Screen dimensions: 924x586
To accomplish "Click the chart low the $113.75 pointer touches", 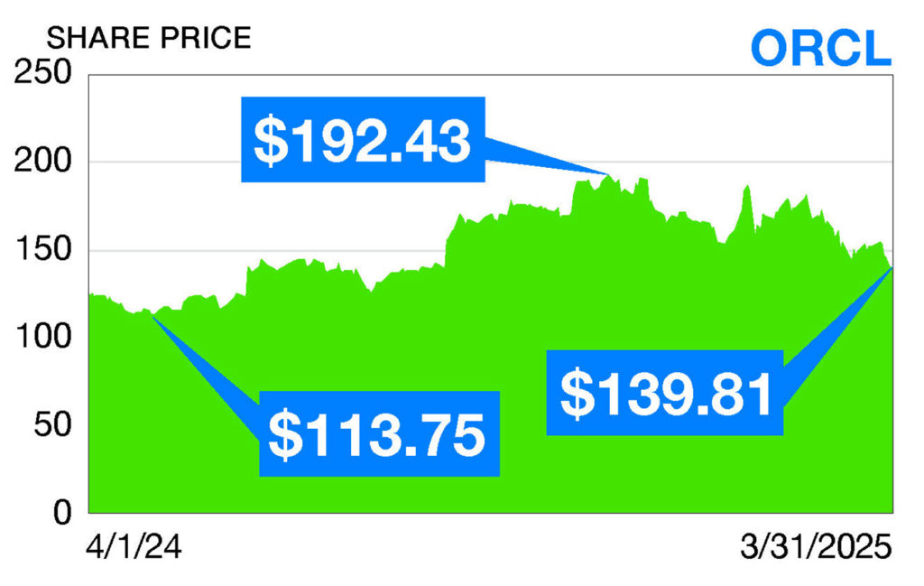I will pos(152,314).
